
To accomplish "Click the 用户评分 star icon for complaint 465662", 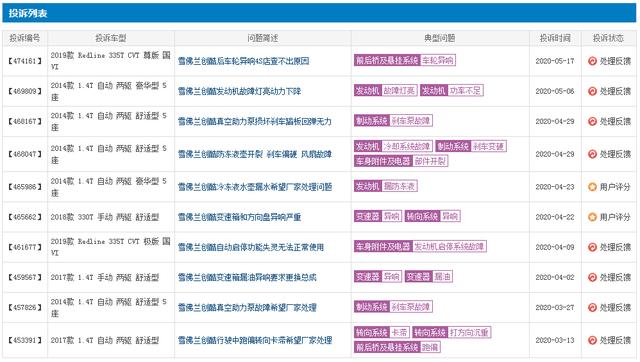I will click(592, 217).
